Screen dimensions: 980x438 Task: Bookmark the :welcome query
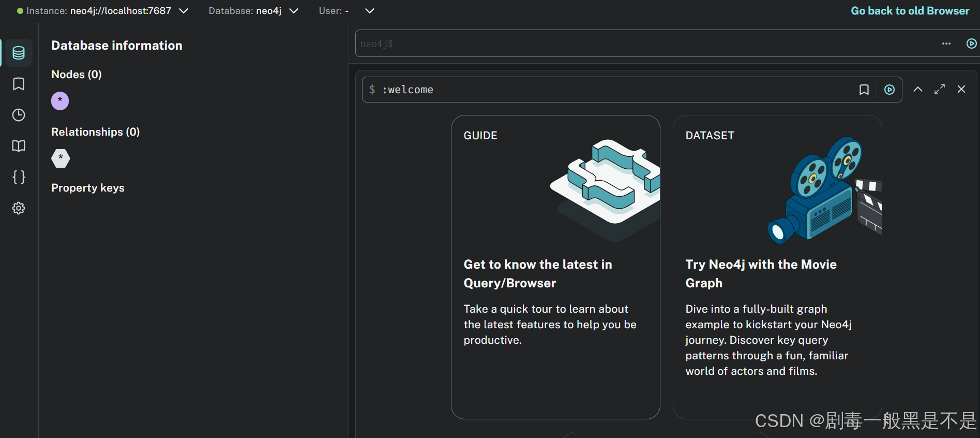864,90
